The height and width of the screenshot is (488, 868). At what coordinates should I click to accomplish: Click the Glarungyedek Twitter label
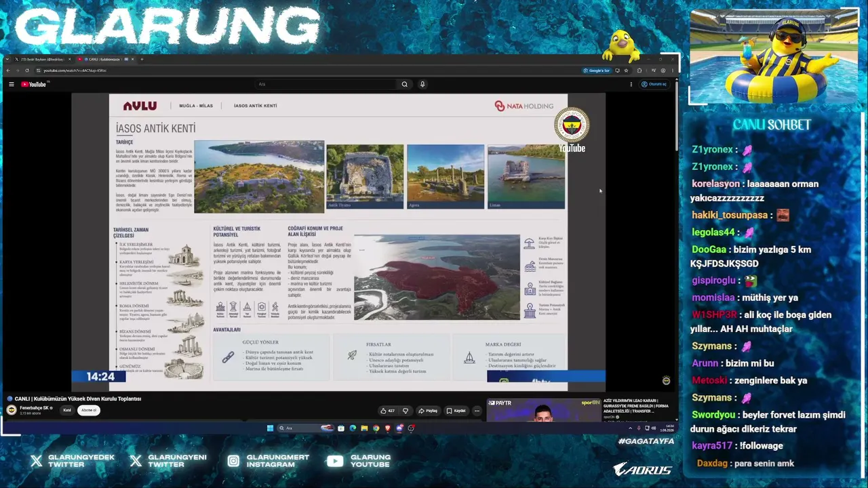click(x=81, y=461)
